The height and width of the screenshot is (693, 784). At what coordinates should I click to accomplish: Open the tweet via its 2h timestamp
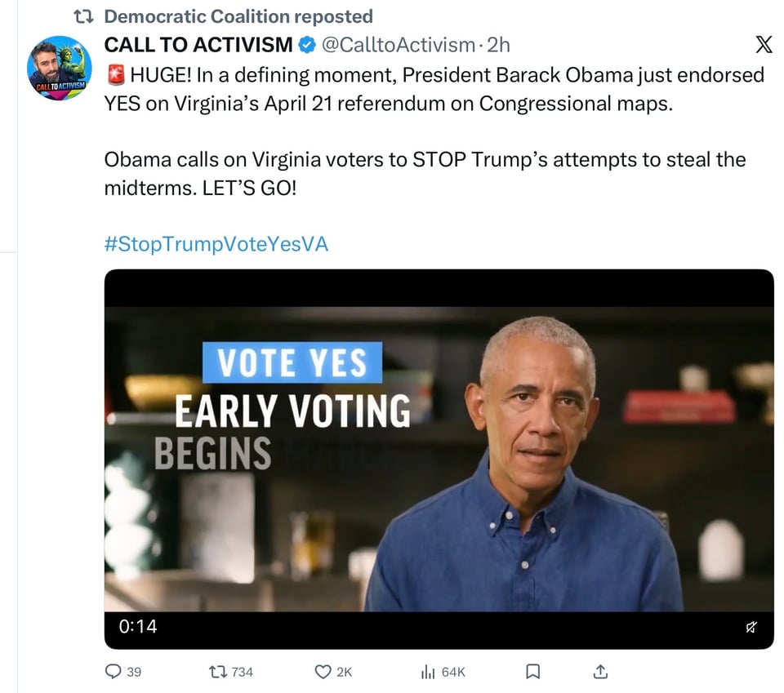click(498, 45)
